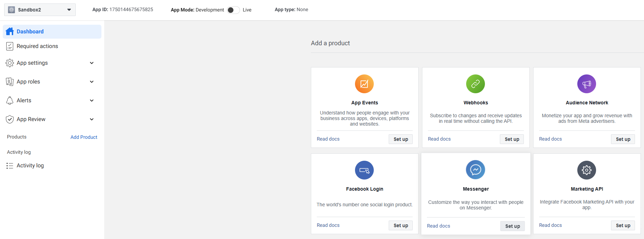The height and width of the screenshot is (239, 644).
Task: Open Activity log list item in sidebar
Action: [30, 166]
